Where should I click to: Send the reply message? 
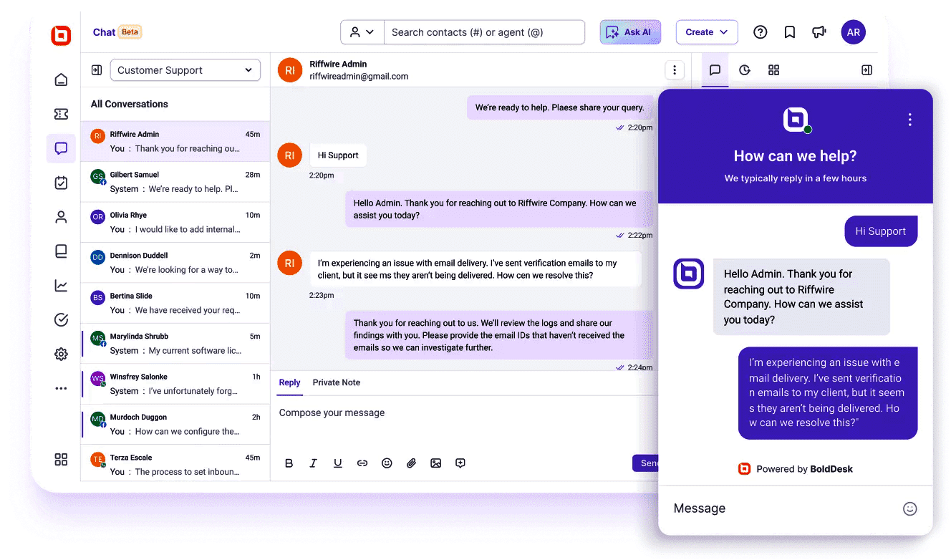coord(645,463)
